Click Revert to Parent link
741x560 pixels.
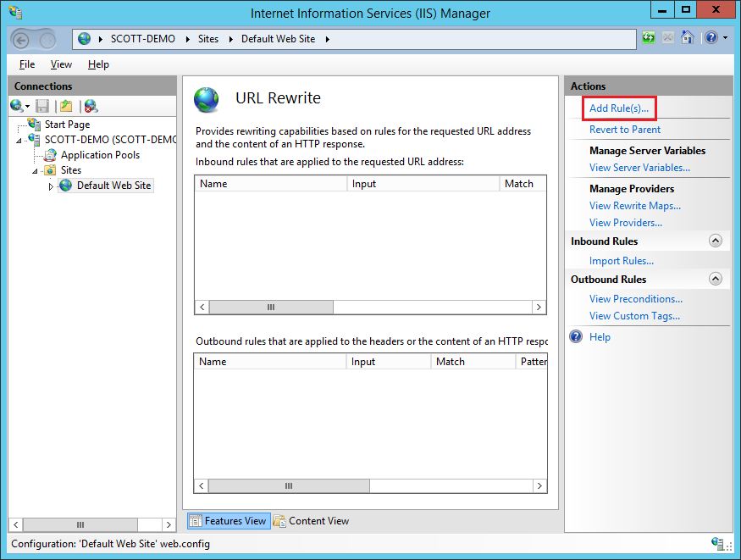point(625,130)
